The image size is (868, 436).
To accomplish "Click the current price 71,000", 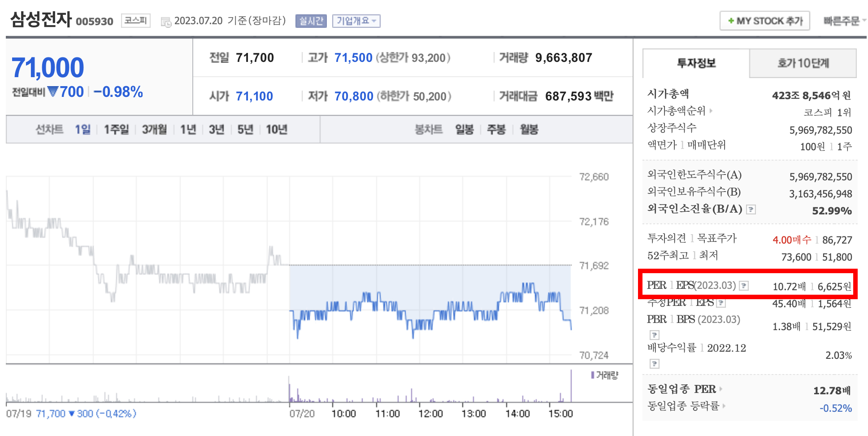I will 48,68.
